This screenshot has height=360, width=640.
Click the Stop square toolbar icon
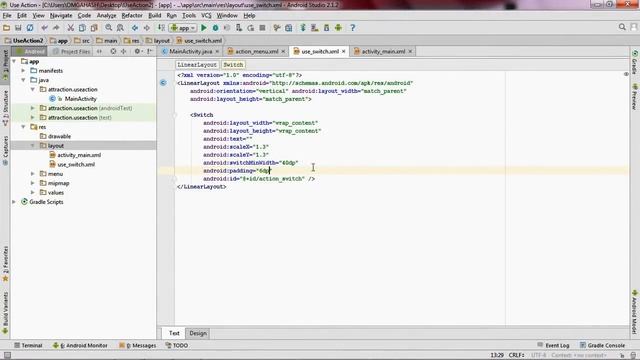(262, 28)
